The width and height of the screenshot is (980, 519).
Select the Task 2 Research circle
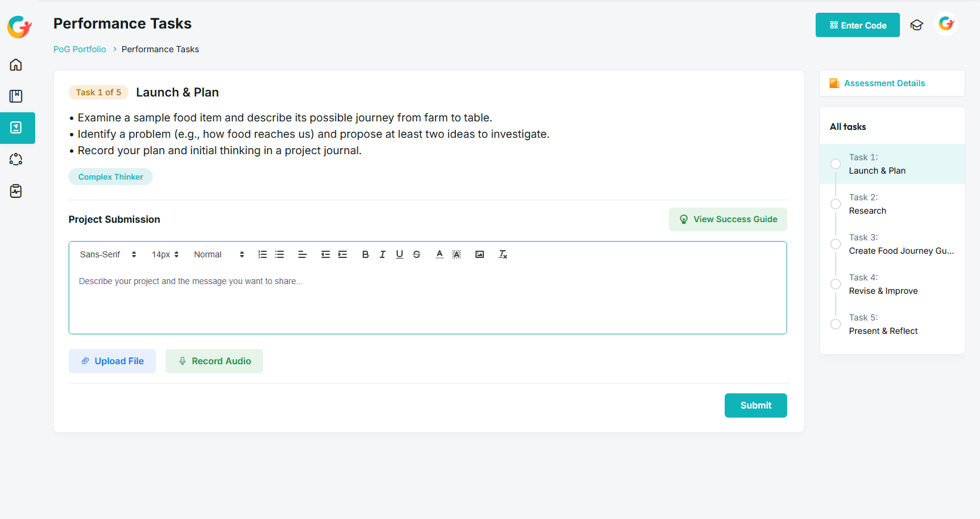pyautogui.click(x=836, y=204)
